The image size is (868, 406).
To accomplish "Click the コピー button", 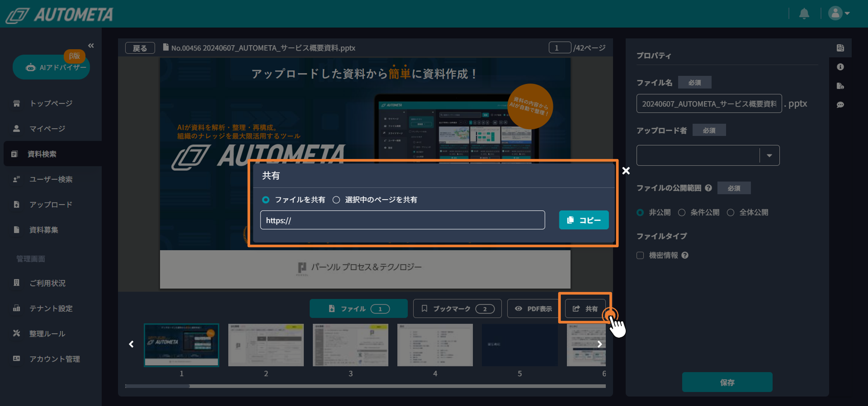I will pyautogui.click(x=584, y=220).
